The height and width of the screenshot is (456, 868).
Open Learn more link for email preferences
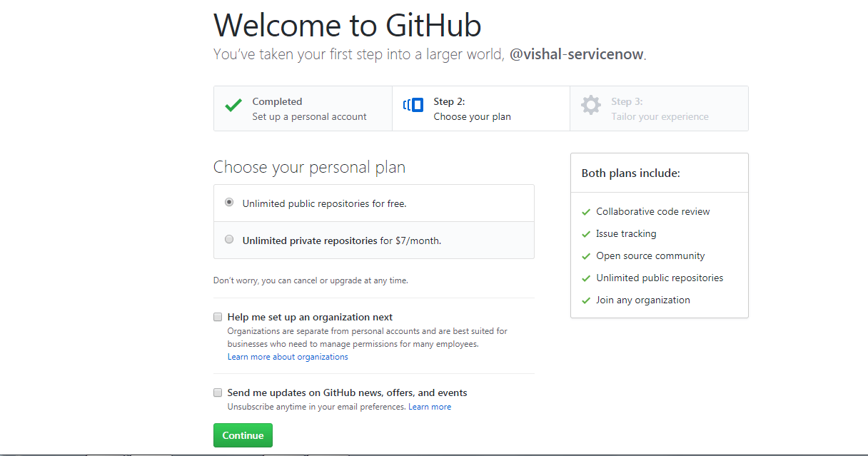430,407
